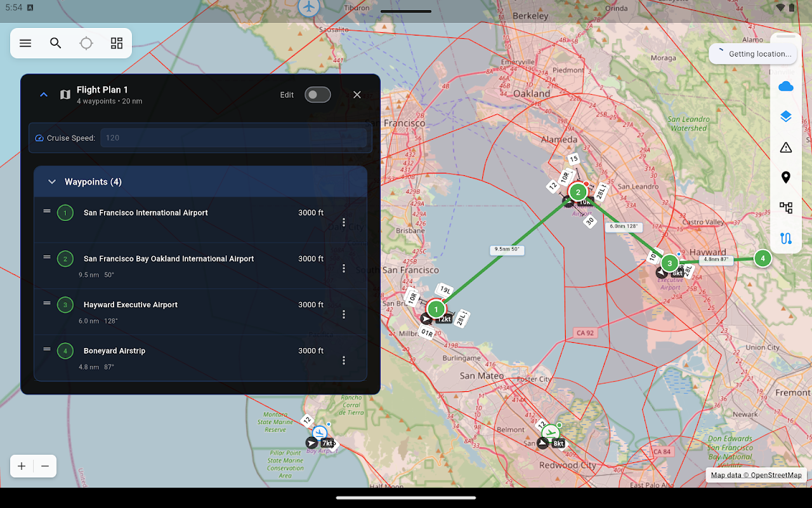Enable the Edit switch for Flight Plan 1

[317, 95]
